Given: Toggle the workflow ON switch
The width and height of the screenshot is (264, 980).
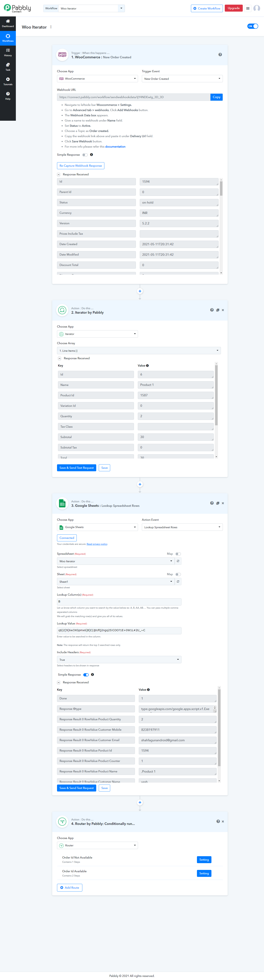Looking at the screenshot, I should (253, 26).
